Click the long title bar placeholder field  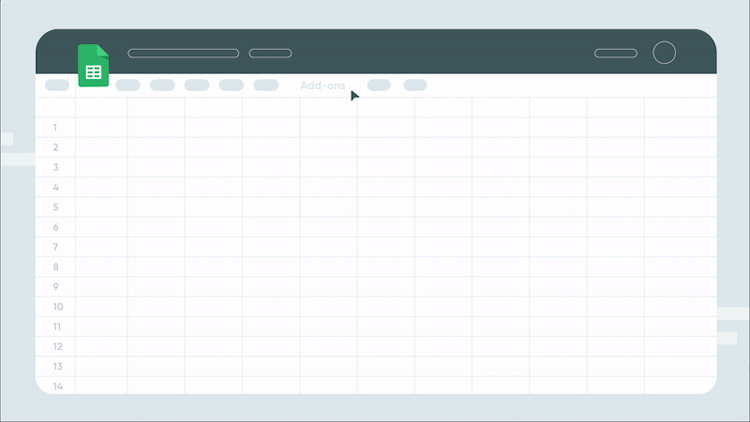click(x=183, y=53)
